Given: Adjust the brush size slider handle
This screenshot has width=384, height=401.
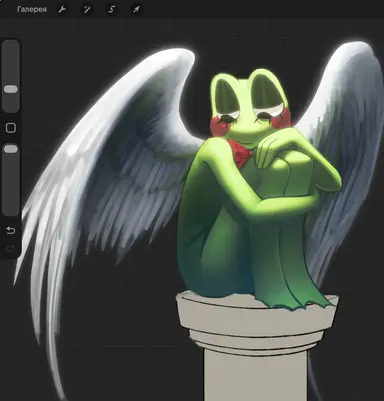Looking at the screenshot, I should 11,89.
